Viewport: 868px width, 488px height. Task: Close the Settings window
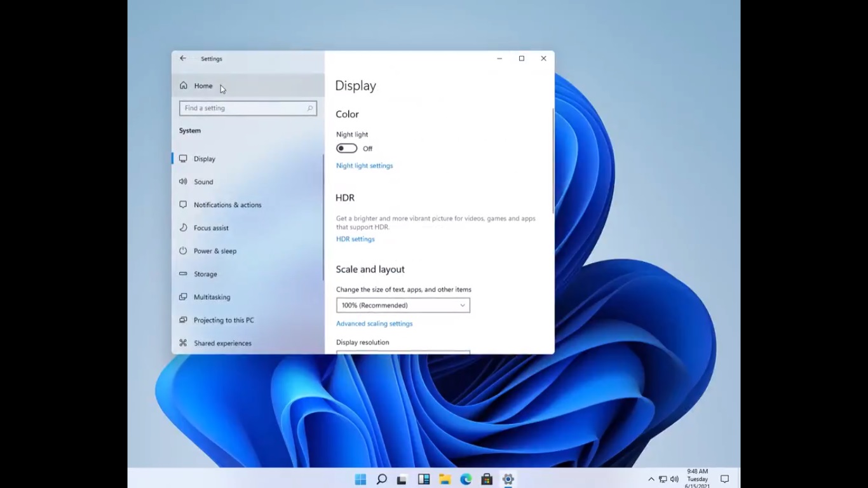543,58
